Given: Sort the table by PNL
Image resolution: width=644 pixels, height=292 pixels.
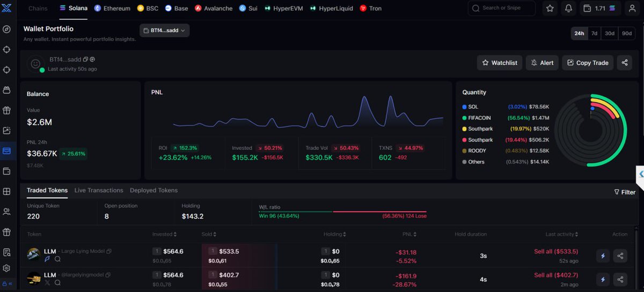Looking at the screenshot, I should pyautogui.click(x=409, y=234).
